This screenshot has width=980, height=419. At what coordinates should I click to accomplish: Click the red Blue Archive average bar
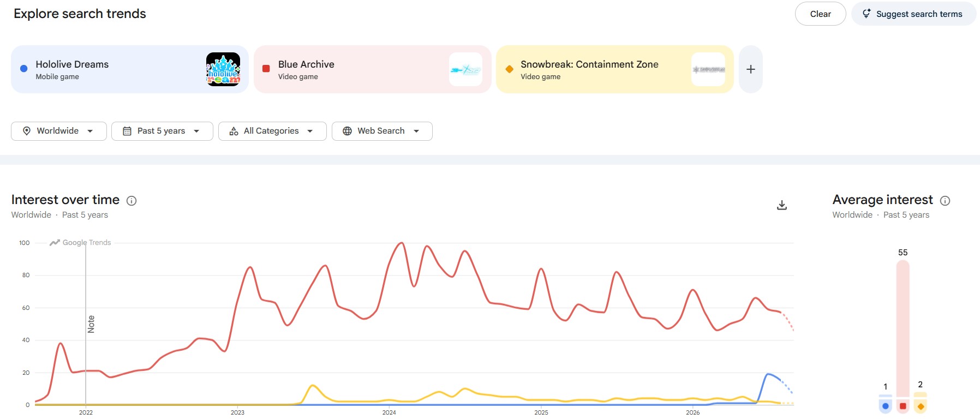903,328
